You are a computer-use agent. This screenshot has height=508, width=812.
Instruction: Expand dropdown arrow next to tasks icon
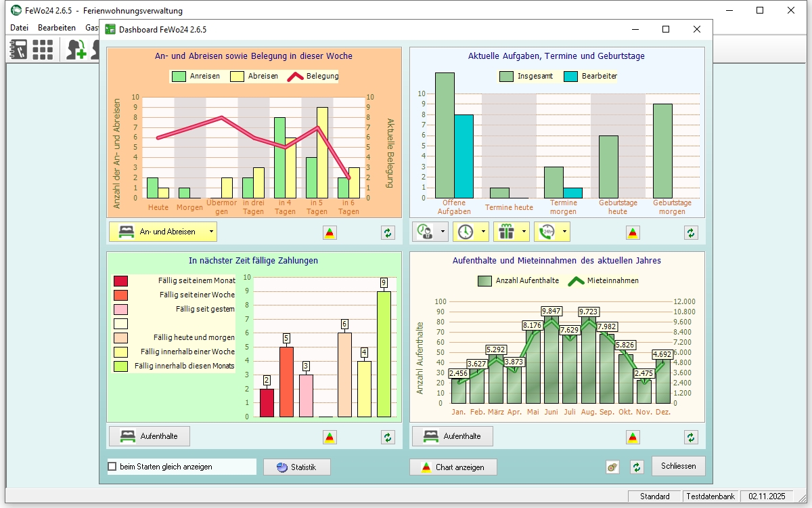point(443,232)
